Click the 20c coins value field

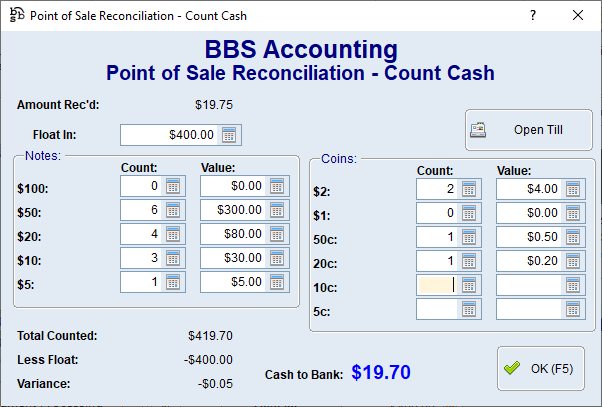click(x=530, y=260)
